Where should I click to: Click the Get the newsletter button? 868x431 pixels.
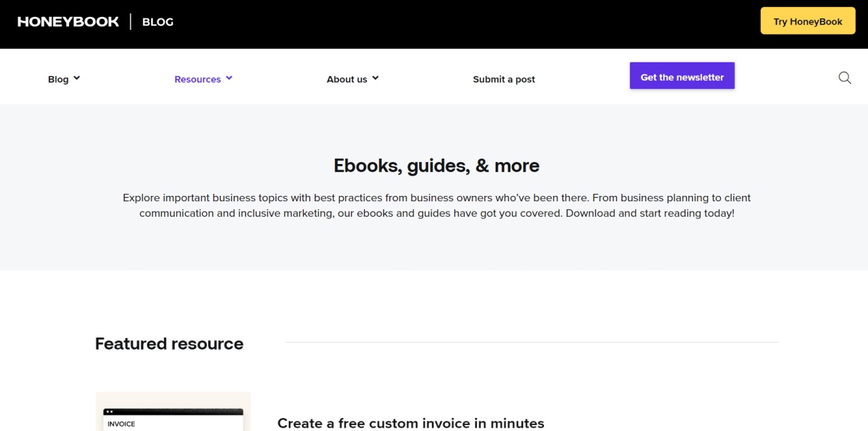(682, 76)
